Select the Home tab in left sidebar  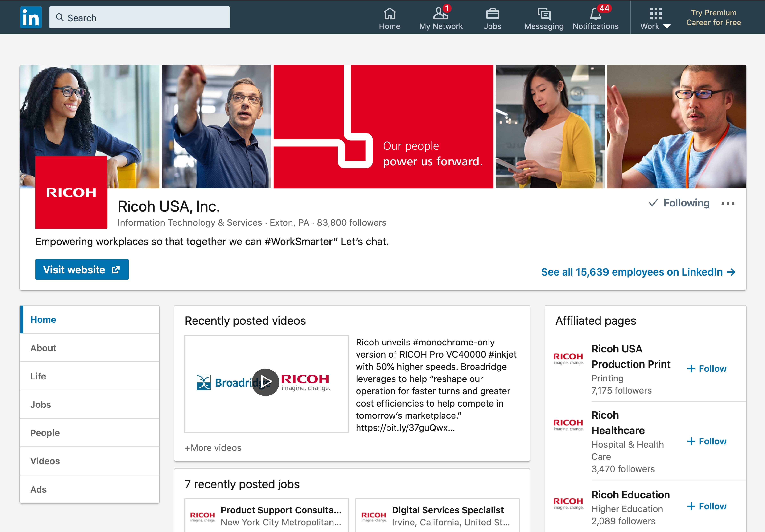(x=89, y=319)
